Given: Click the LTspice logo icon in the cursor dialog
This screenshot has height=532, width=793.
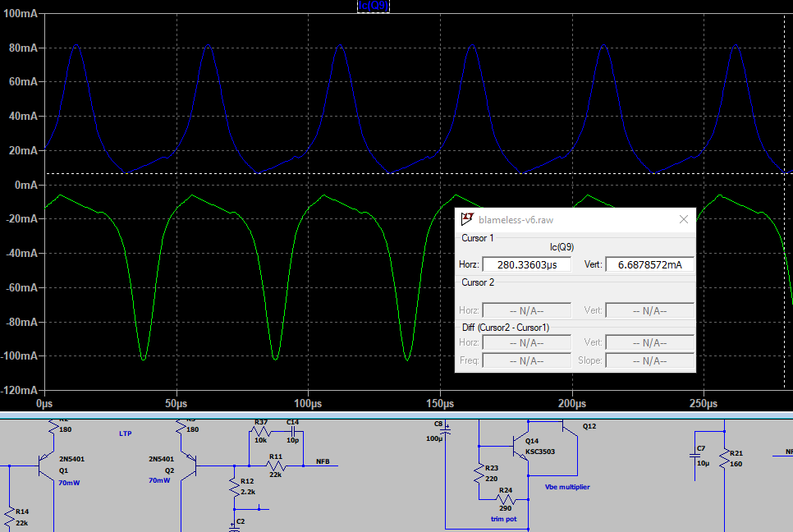Looking at the screenshot, I should point(467,219).
